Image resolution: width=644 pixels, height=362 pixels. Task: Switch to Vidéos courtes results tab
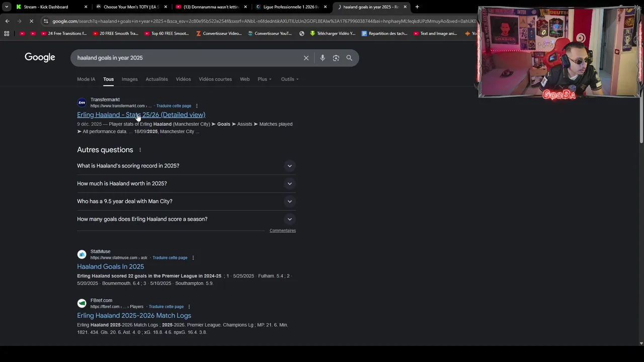click(x=215, y=79)
